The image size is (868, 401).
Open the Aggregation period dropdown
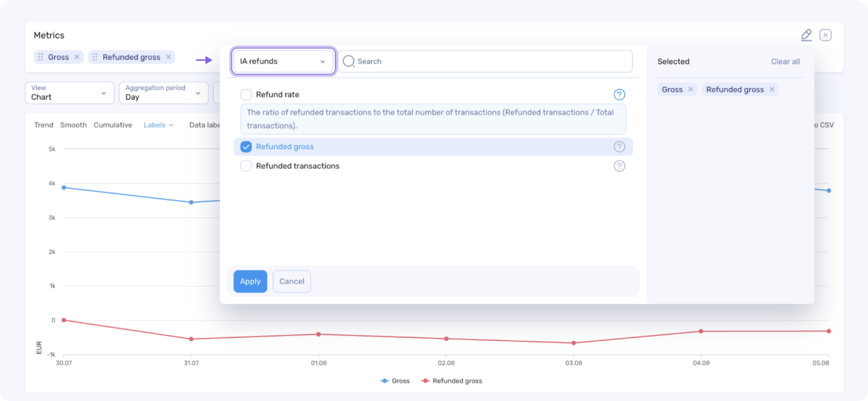(x=163, y=93)
